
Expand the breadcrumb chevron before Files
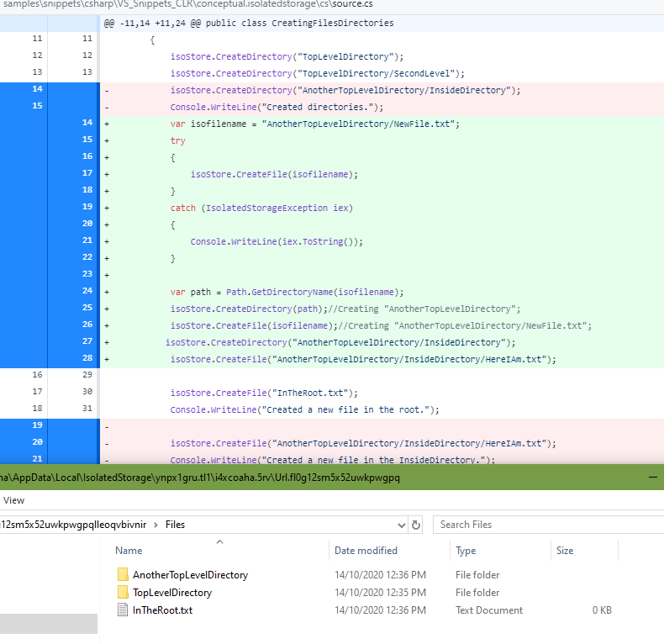coord(155,525)
